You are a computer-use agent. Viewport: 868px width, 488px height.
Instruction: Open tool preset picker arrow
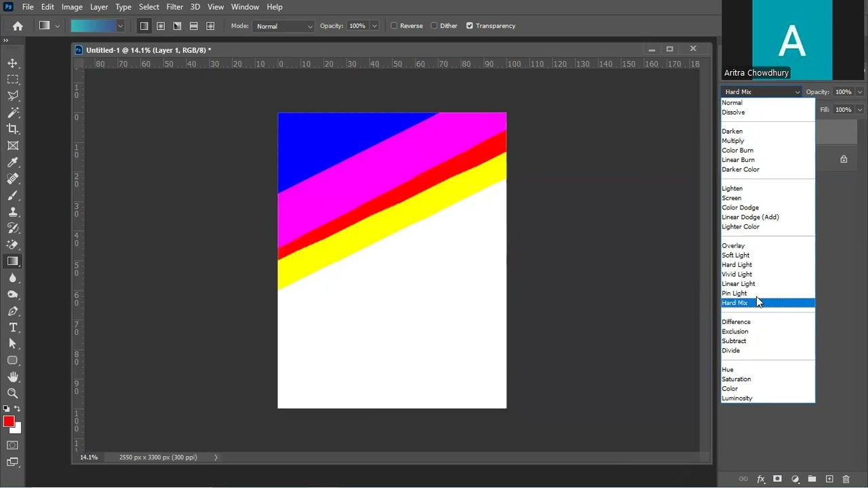58,26
